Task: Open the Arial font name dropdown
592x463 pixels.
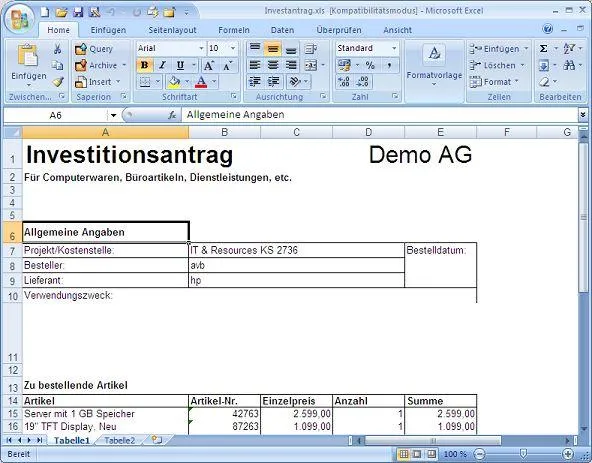Action: [x=201, y=48]
